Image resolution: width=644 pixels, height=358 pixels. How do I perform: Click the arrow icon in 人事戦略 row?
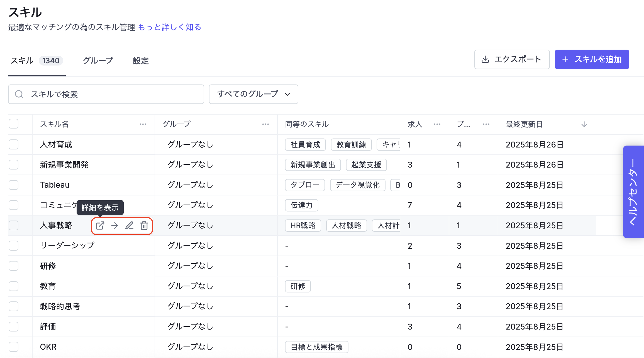(114, 226)
